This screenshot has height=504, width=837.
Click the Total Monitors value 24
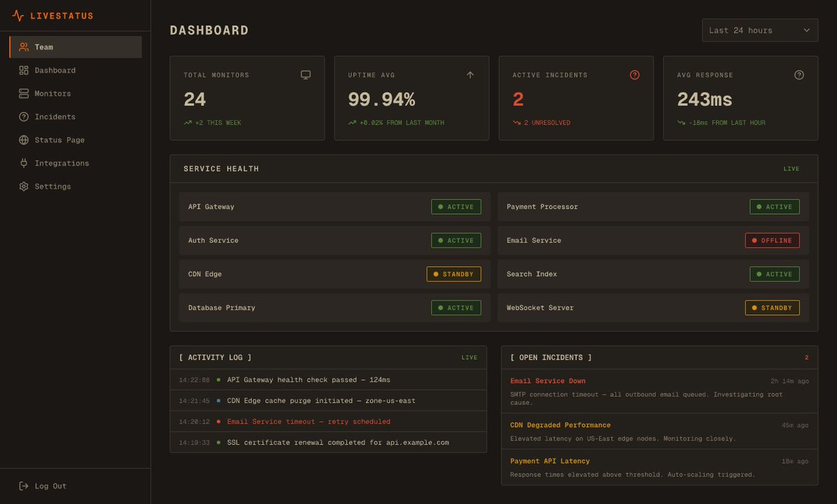click(x=195, y=100)
